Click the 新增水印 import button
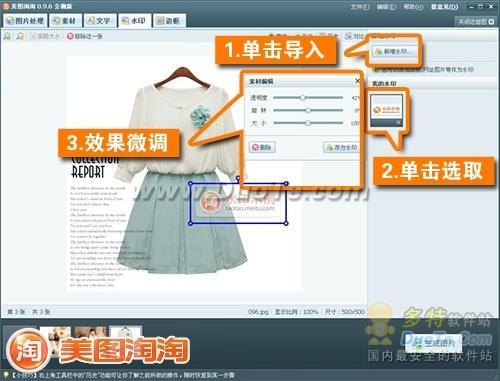The height and width of the screenshot is (381, 500). coord(394,52)
